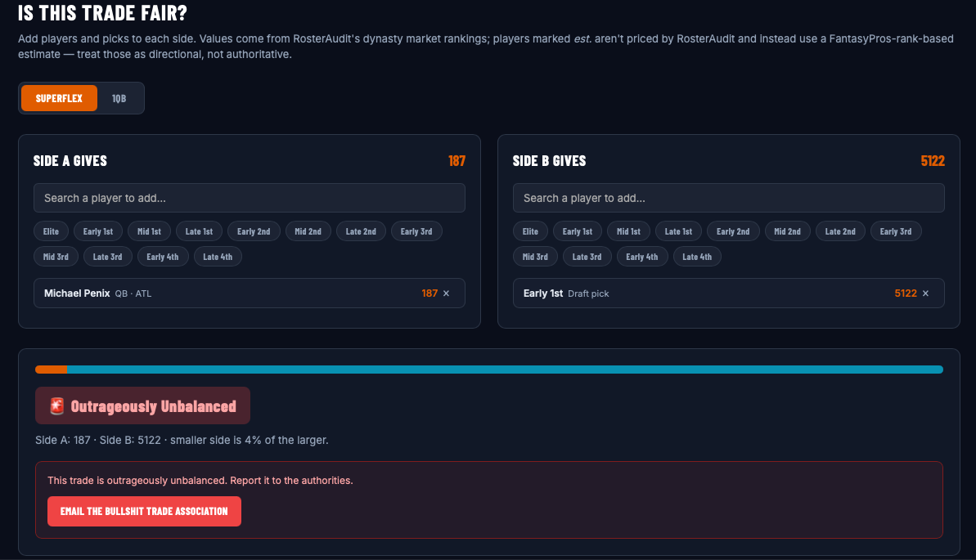Switch to 1QB format
The image size is (976, 560).
(x=119, y=98)
